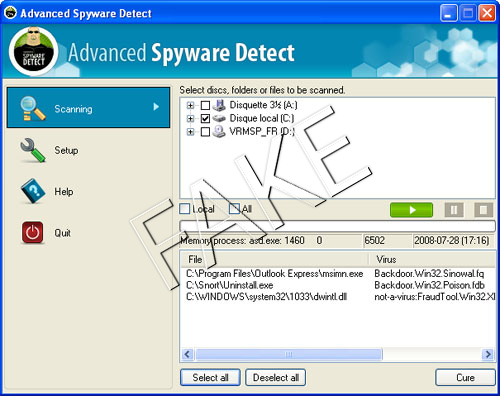Screen dimensions: 500x396
Task: Check the VRMSP_FR (D:) checkbox
Action: coord(205,132)
